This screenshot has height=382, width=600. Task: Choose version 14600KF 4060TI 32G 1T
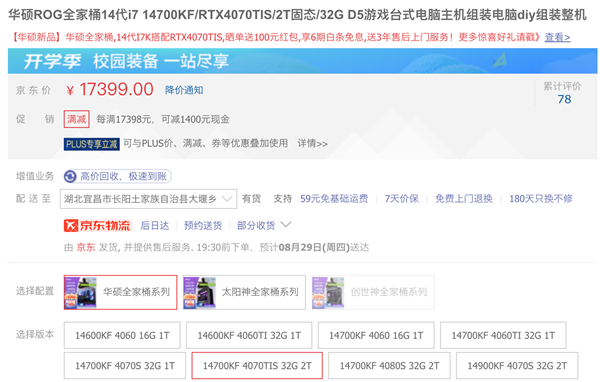coord(249,335)
